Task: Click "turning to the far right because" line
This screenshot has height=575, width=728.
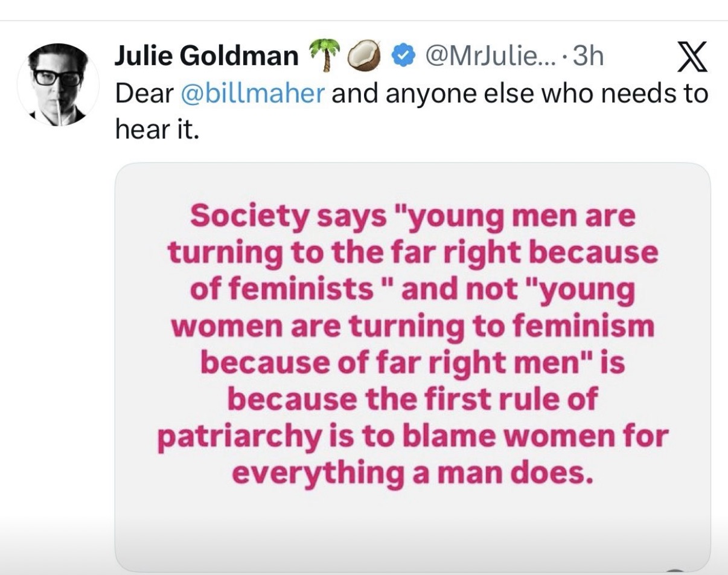Action: (x=413, y=254)
